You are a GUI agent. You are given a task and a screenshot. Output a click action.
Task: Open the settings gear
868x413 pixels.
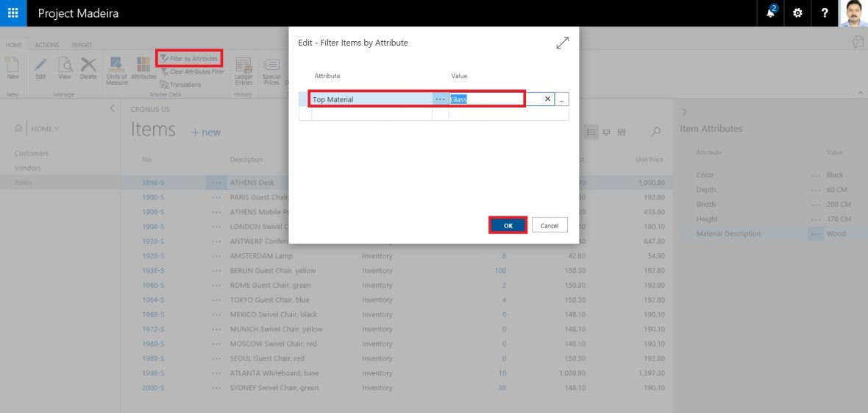(797, 13)
